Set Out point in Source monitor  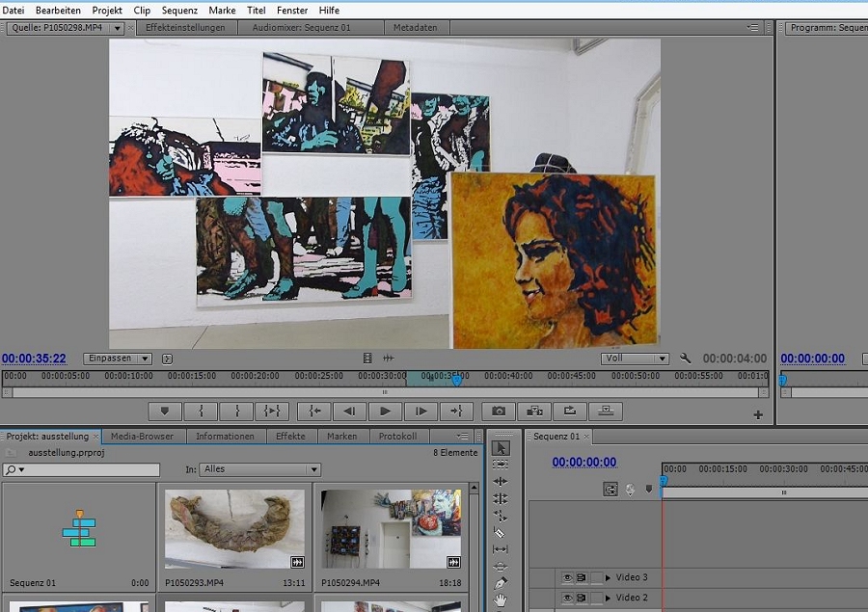[x=236, y=412]
